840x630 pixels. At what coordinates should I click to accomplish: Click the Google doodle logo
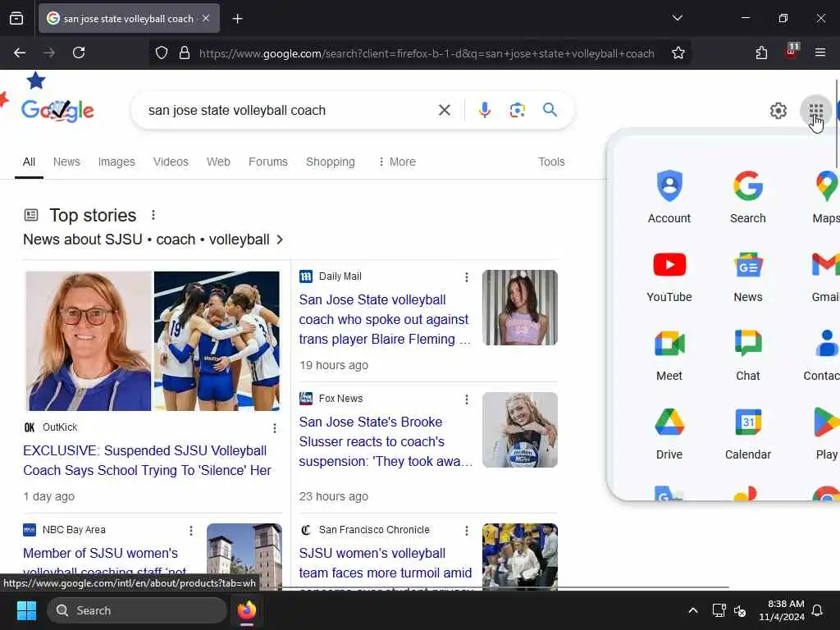[x=57, y=111]
